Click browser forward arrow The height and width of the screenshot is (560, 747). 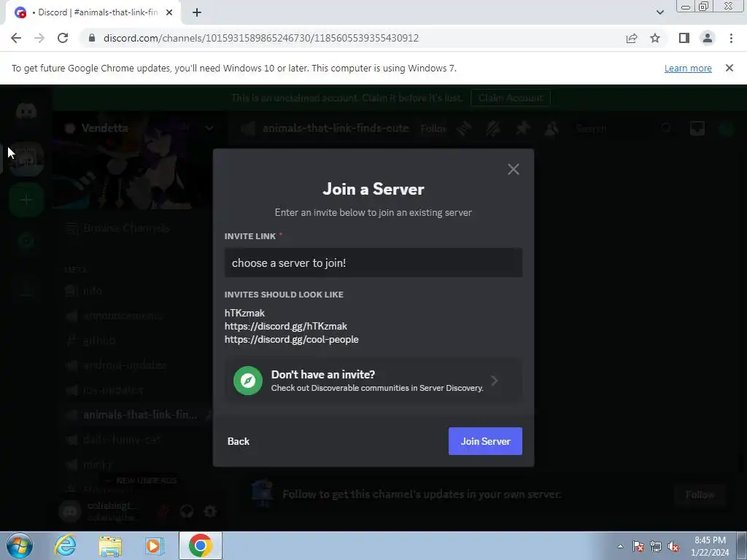(39, 38)
